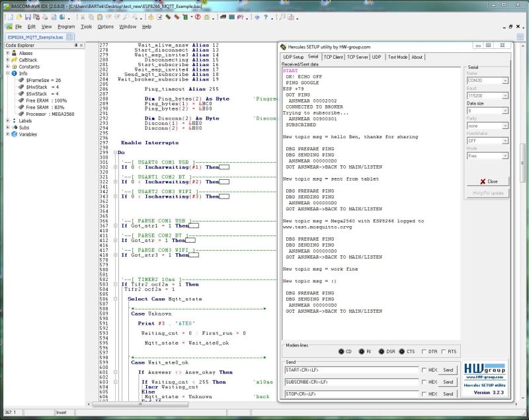Click the green chip Program icon
This screenshot has height=420, width=529.
185,17
